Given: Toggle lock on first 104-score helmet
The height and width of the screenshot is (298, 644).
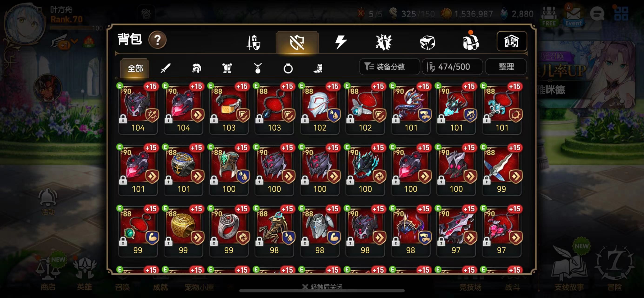Looking at the screenshot, I should (123, 119).
